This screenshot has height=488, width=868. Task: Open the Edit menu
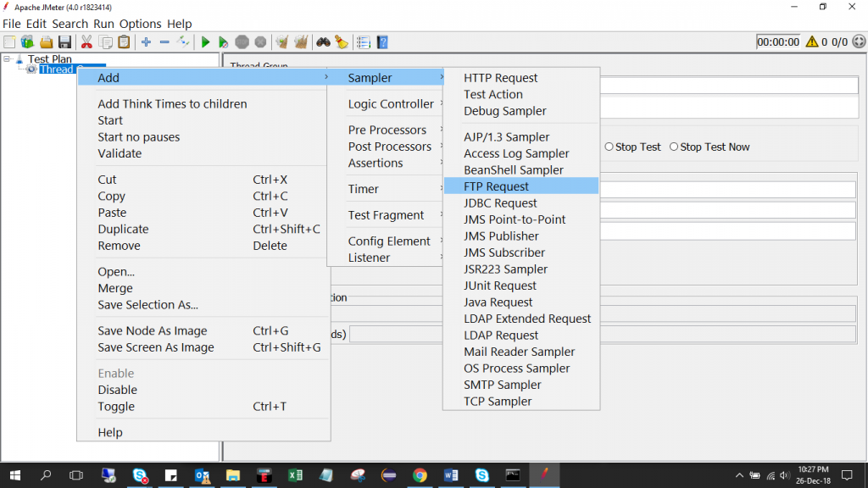(x=36, y=24)
